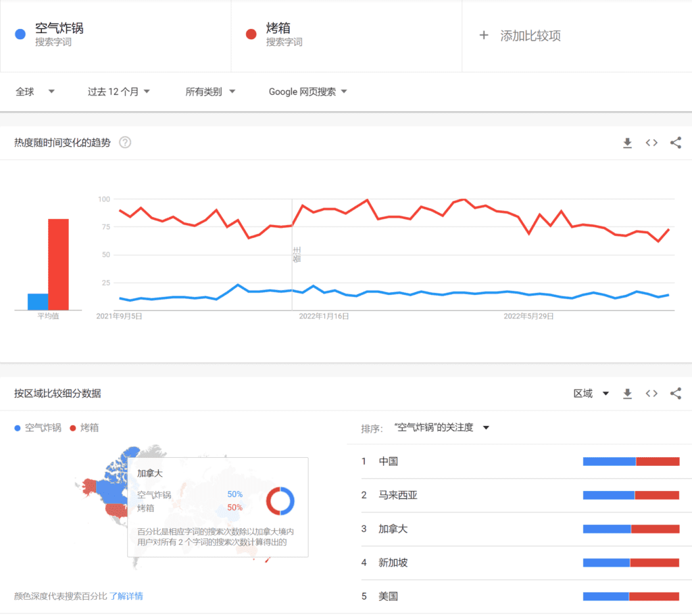Select 中国 in the region ranking
The height and width of the screenshot is (616, 692).
pos(389,462)
